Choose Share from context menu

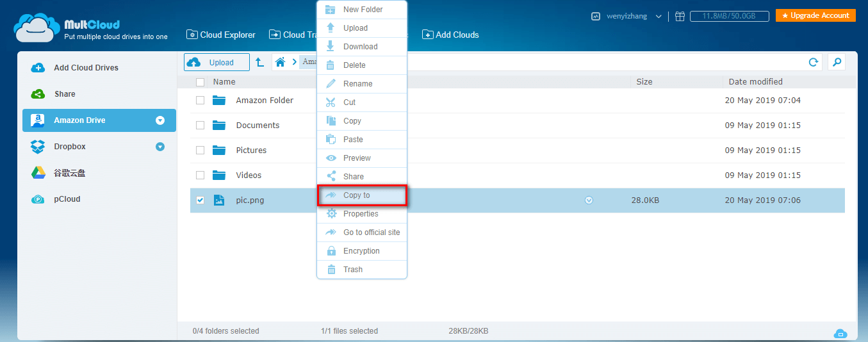click(x=362, y=177)
